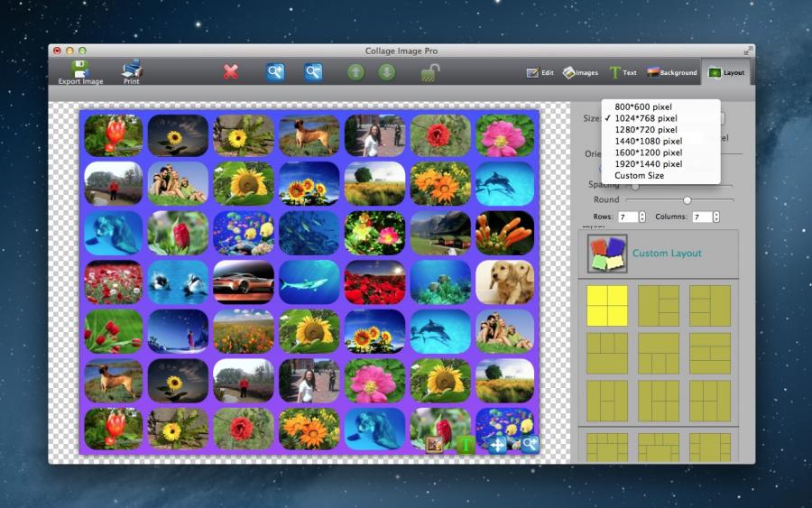
Task: Select layout with tall left, three right cells
Action: pyautogui.click(x=659, y=306)
